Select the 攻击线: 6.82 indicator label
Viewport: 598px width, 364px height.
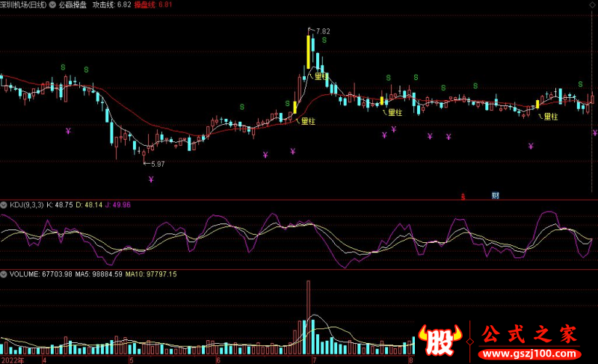point(112,4)
